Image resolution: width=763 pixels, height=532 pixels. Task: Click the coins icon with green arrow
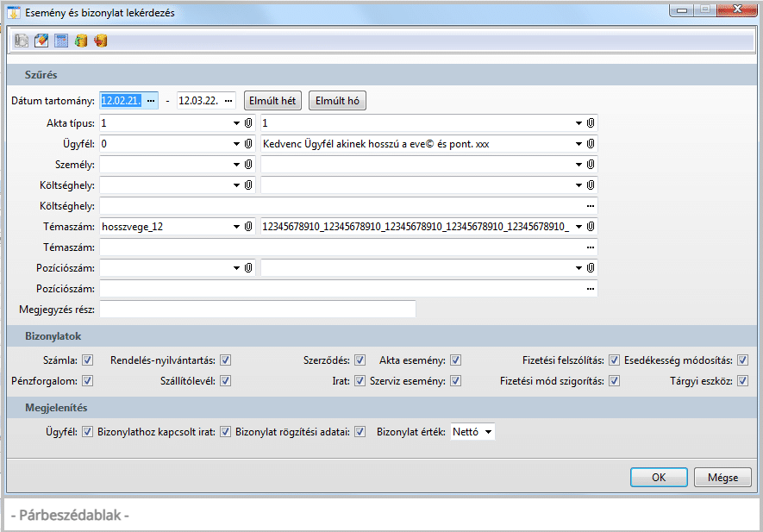coord(81,41)
